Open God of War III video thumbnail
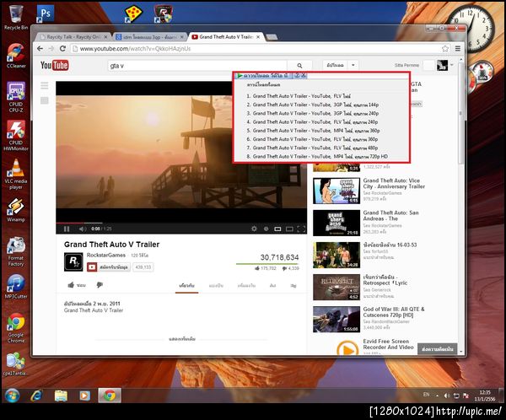 336,320
